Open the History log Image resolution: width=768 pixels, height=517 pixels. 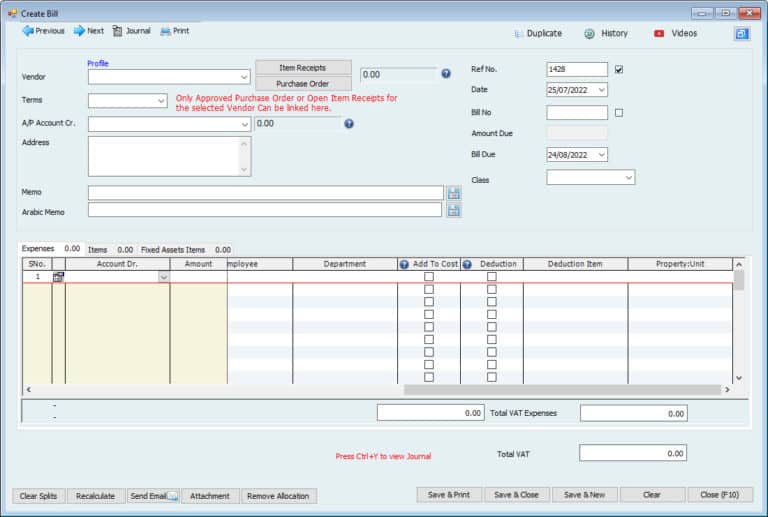[606, 33]
